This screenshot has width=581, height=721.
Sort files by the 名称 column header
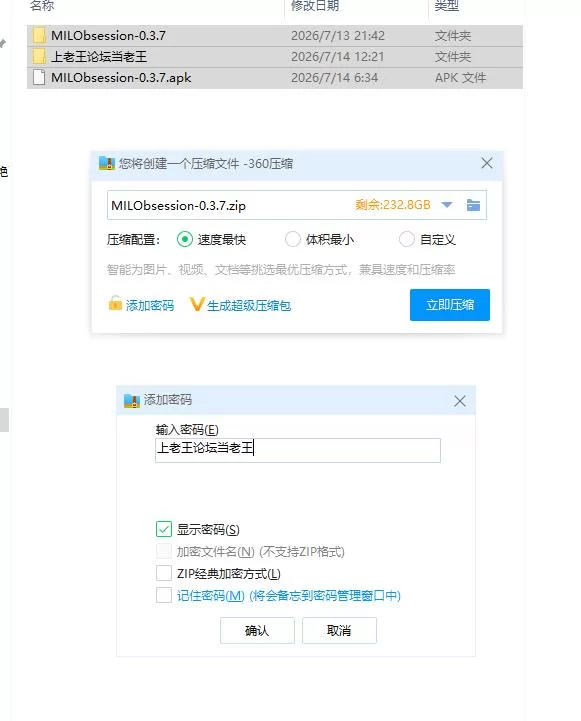tap(42, 6)
